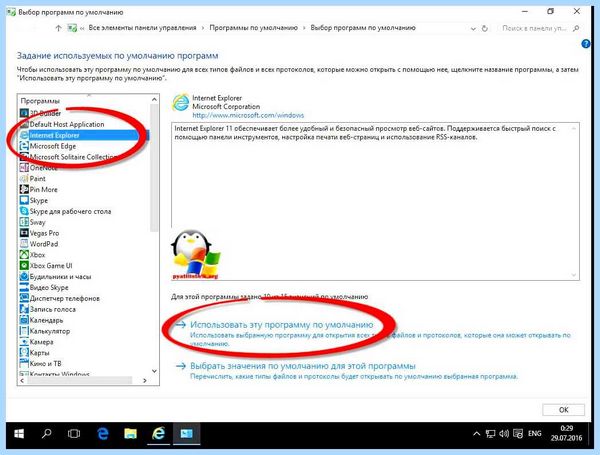600x455 pixels.
Task: Click the Калькулятор calculator icon
Action: click(24, 331)
